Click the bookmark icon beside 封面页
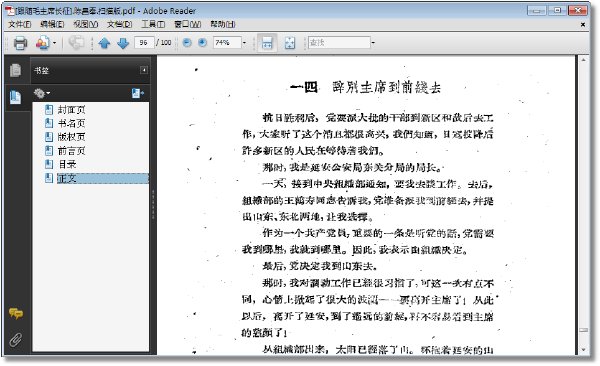Viewport: 600px width, 366px height. 49,110
